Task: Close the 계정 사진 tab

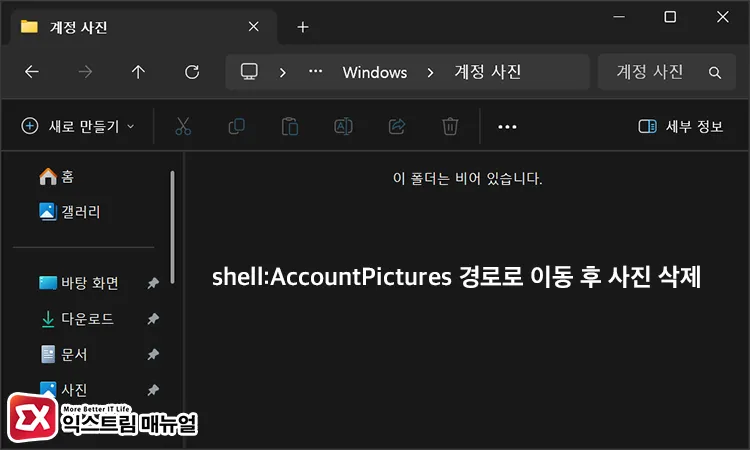Action: point(254,27)
